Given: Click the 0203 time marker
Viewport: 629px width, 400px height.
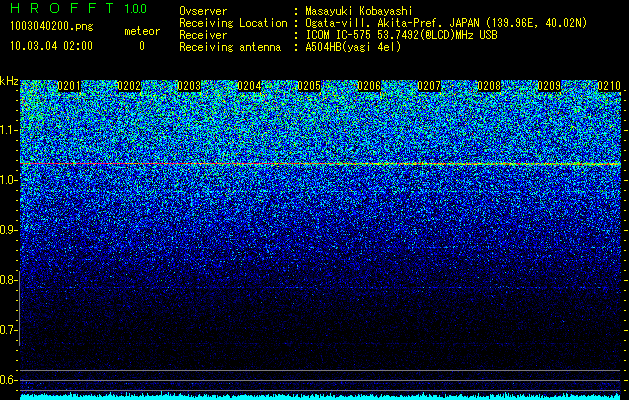Looking at the screenshot, I should coord(189,86).
